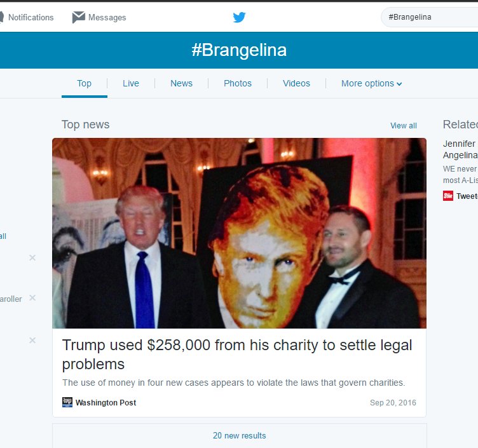This screenshot has width=478, height=448.
Task: Expand the More options dropdown
Action: [x=371, y=83]
